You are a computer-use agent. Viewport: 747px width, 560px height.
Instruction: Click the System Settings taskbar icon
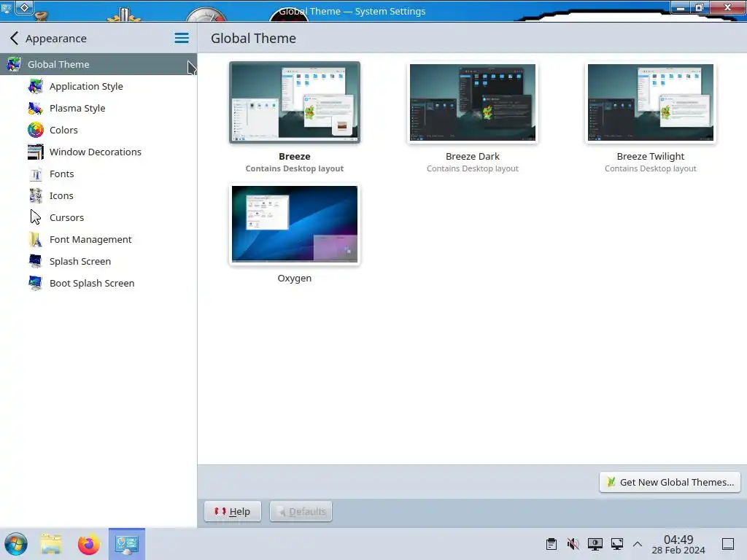click(127, 544)
